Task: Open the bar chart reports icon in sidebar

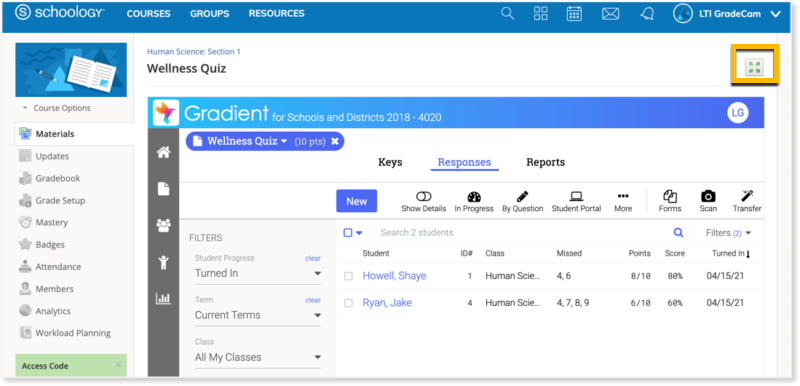Action: tap(163, 299)
